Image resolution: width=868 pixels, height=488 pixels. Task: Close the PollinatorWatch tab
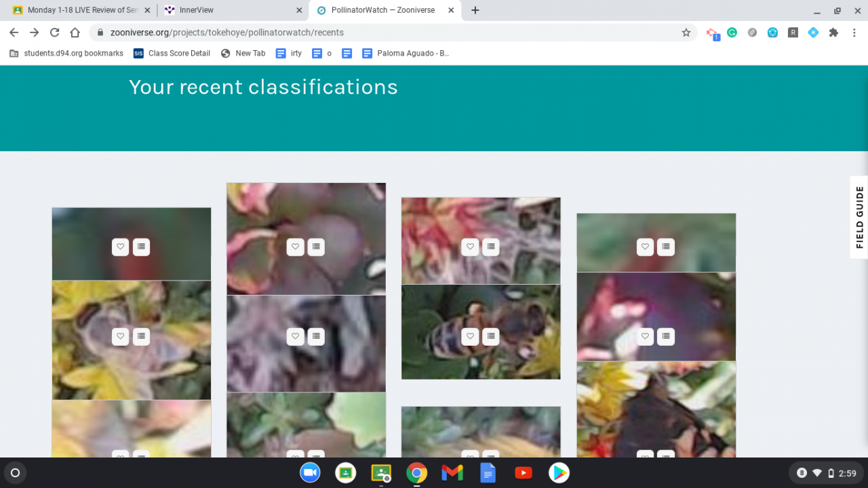point(451,10)
